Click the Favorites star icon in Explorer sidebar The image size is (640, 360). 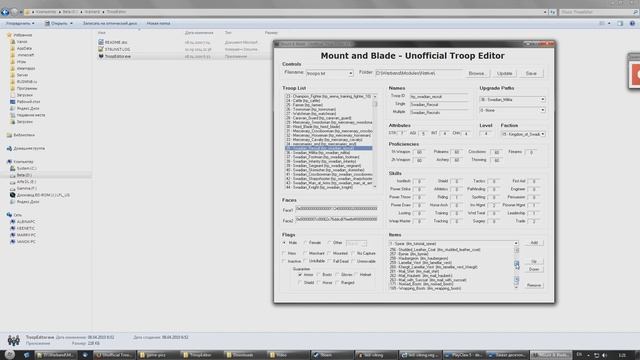[x=9, y=35]
